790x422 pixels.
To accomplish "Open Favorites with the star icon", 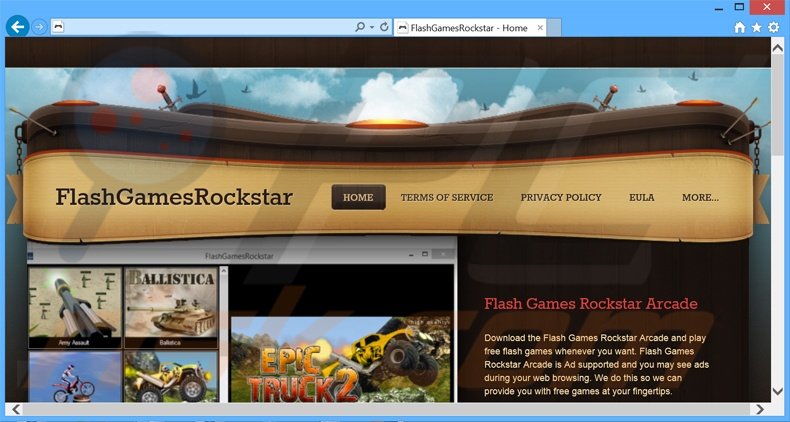I will (x=756, y=28).
